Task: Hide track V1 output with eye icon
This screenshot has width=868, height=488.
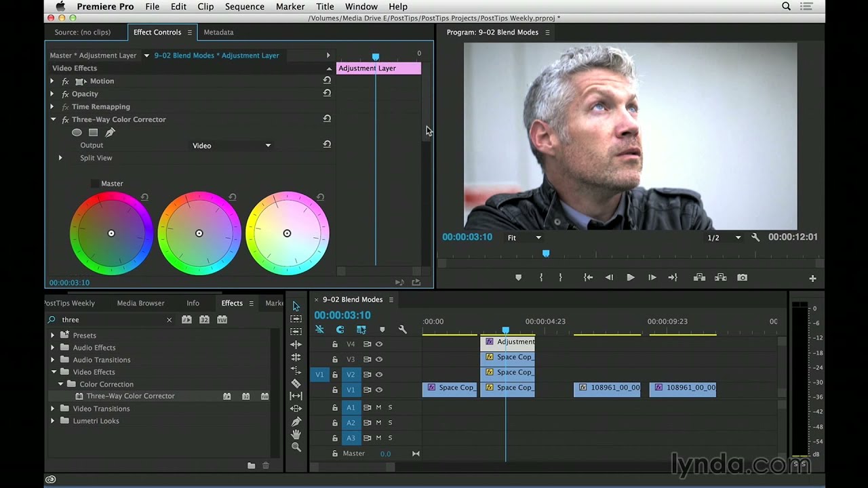Action: click(379, 390)
